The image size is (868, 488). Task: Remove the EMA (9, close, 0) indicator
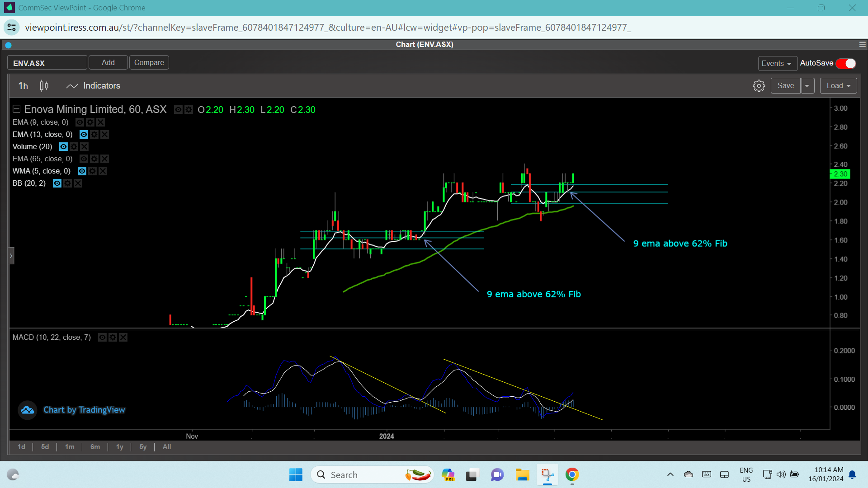coord(101,122)
